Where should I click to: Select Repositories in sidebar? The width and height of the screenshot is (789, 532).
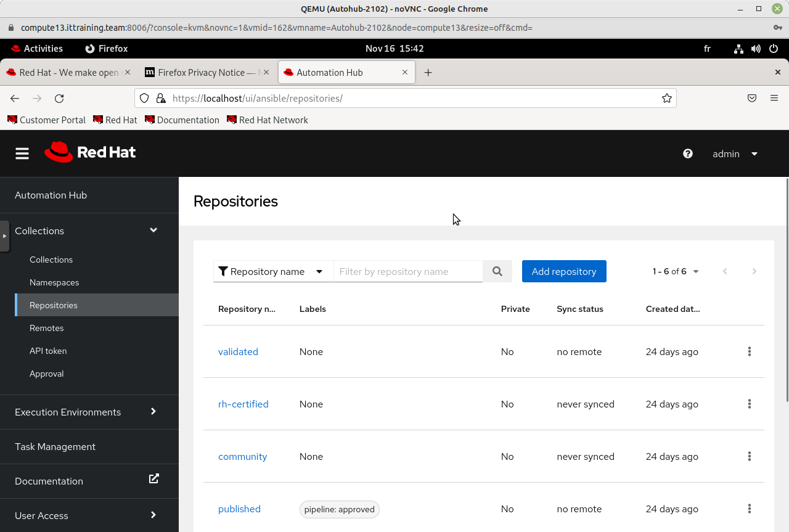tap(97, 305)
